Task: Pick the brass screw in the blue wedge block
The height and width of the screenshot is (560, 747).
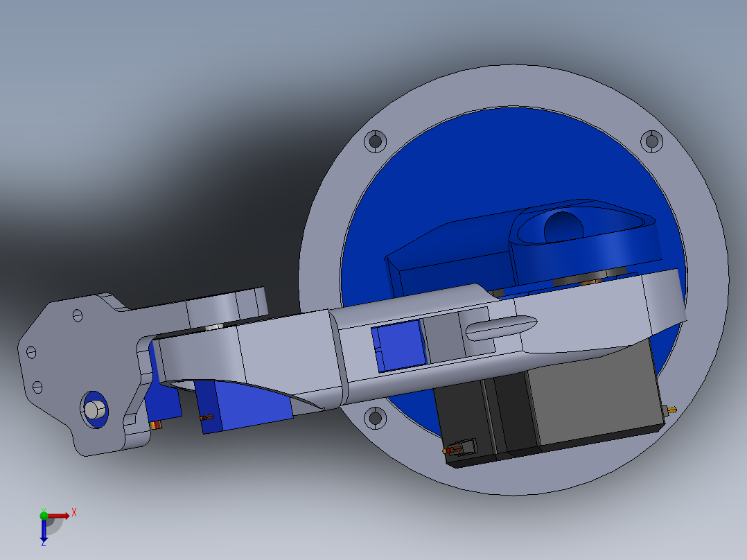Action: (206, 417)
